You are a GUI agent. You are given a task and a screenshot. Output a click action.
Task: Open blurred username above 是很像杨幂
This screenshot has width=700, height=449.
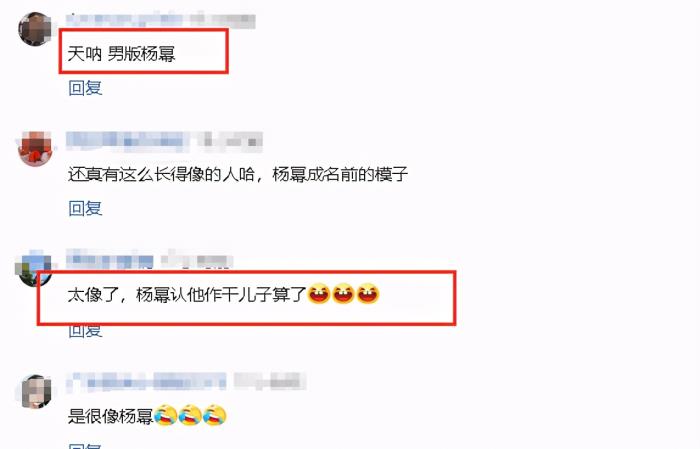point(147,382)
